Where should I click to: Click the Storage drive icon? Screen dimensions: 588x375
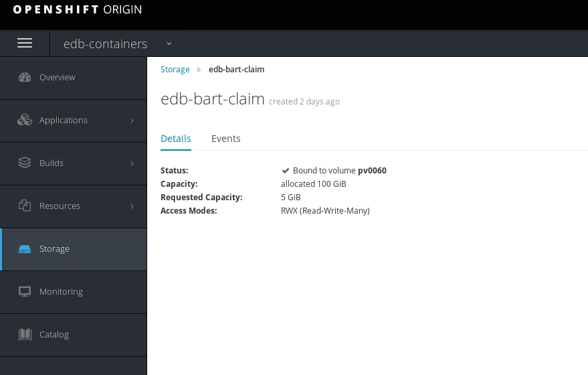pyautogui.click(x=25, y=249)
